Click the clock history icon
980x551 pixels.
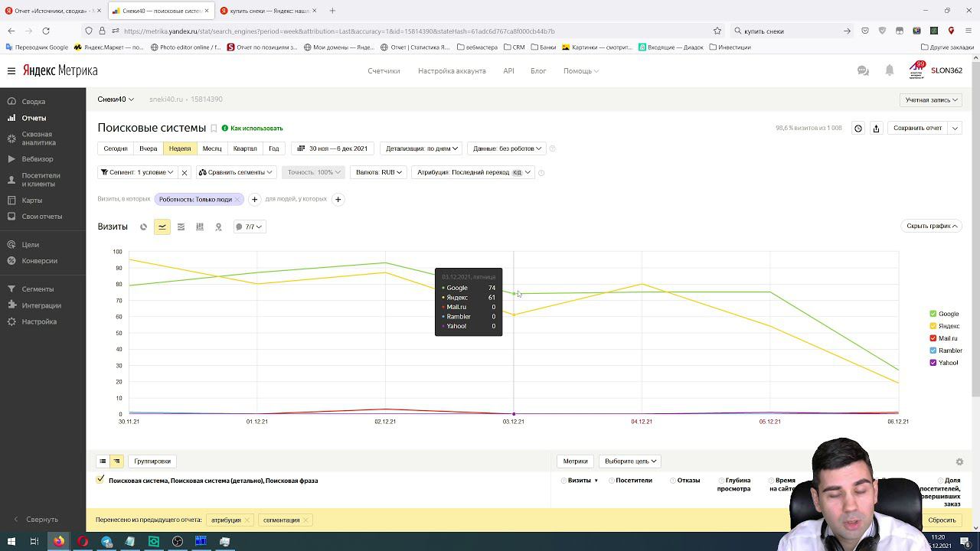858,128
